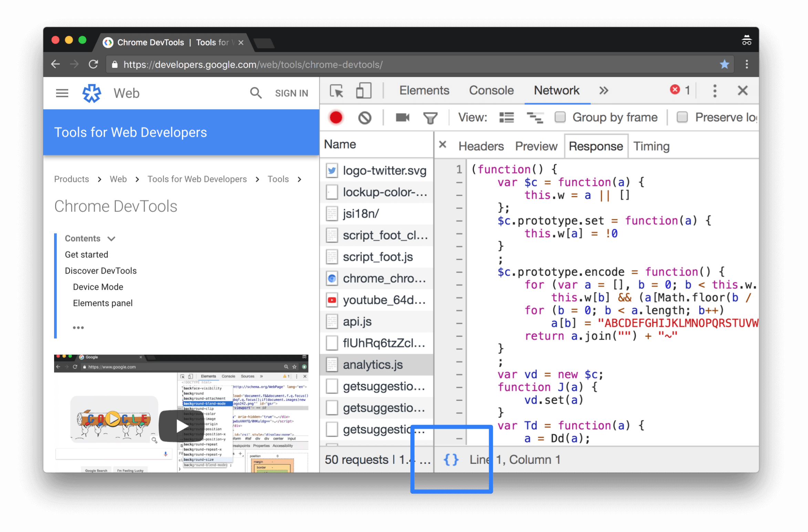Viewport: 808px width, 532px height.
Task: Click the device toolbar toggle icon
Action: tap(363, 91)
